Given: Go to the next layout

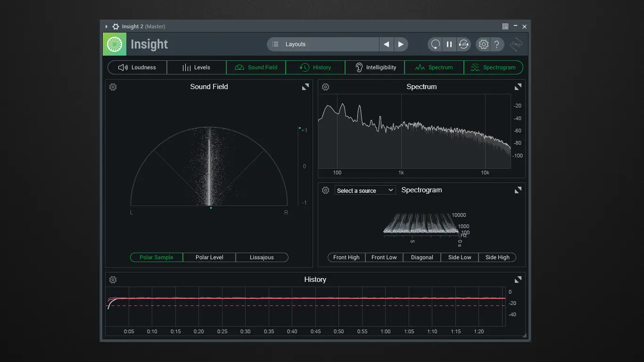Looking at the screenshot, I should pos(401,44).
